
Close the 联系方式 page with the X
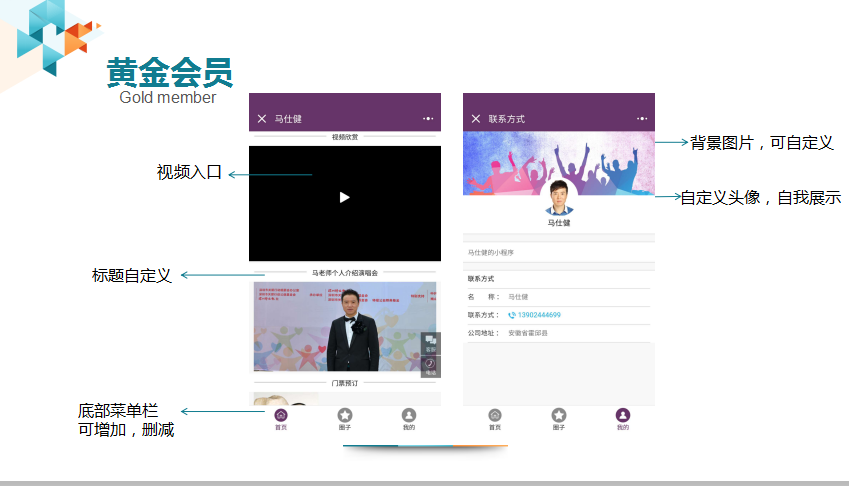[x=476, y=119]
